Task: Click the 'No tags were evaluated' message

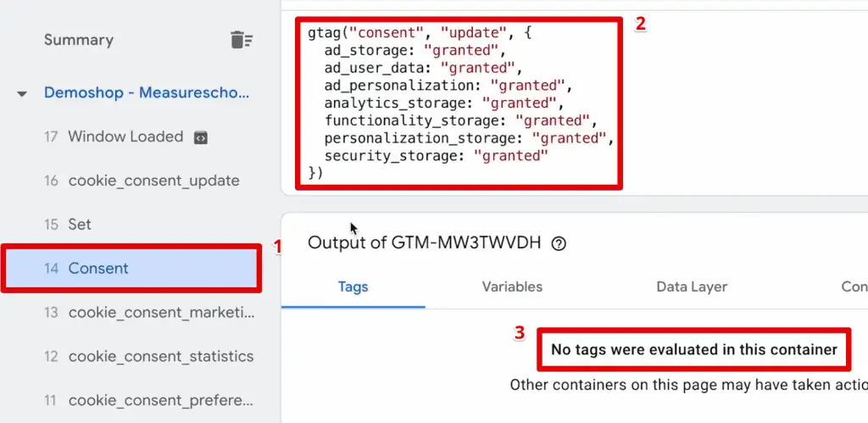Action: point(693,349)
